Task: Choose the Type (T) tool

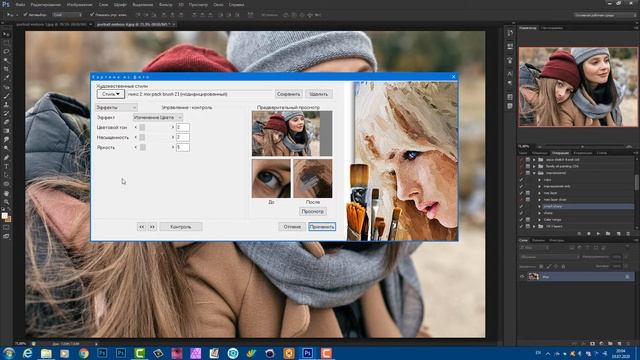Action: coord(6,166)
